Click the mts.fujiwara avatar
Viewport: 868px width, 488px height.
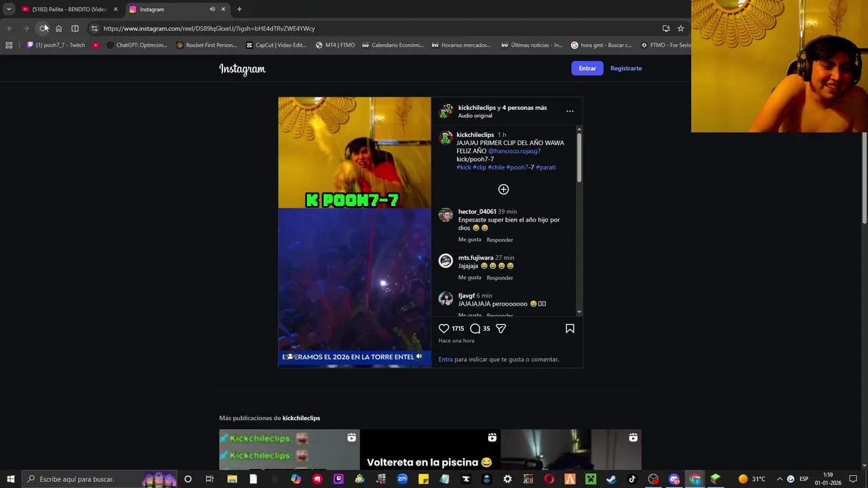(446, 261)
